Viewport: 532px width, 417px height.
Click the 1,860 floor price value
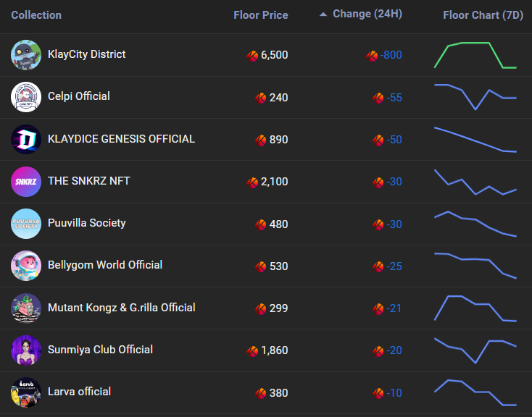pos(274,350)
